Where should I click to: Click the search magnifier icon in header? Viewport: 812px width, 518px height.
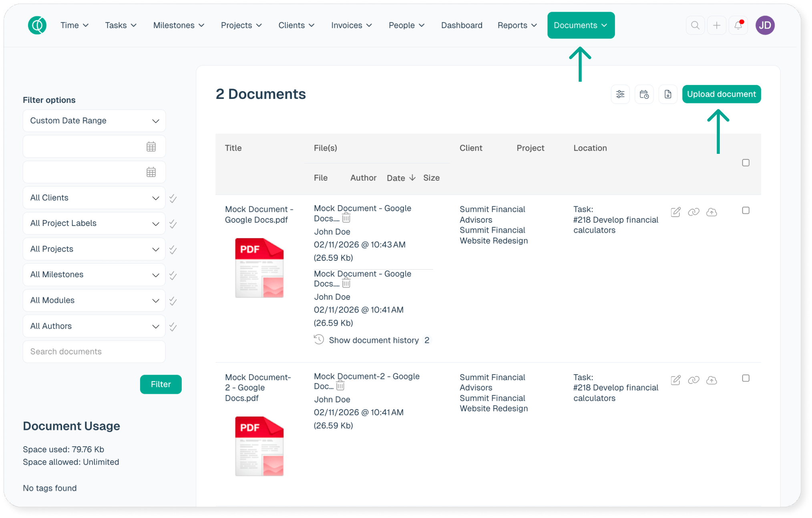click(695, 25)
